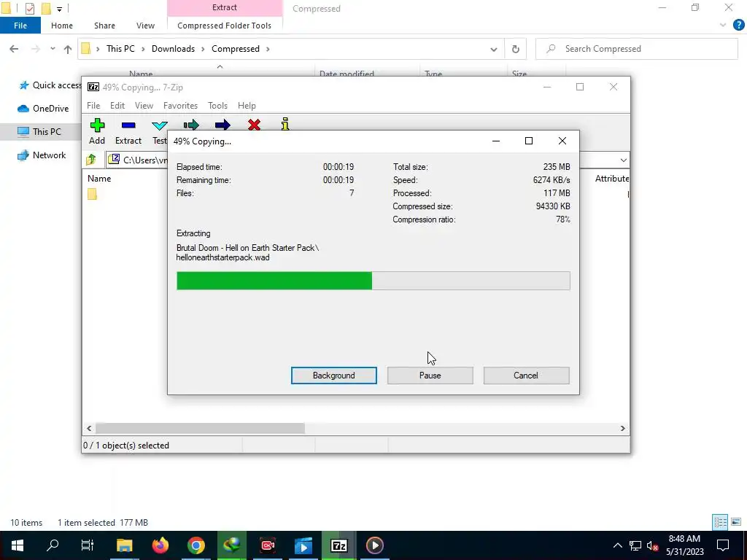Switch to the Explorer Home tab
The height and width of the screenshot is (560, 747).
pos(62,26)
